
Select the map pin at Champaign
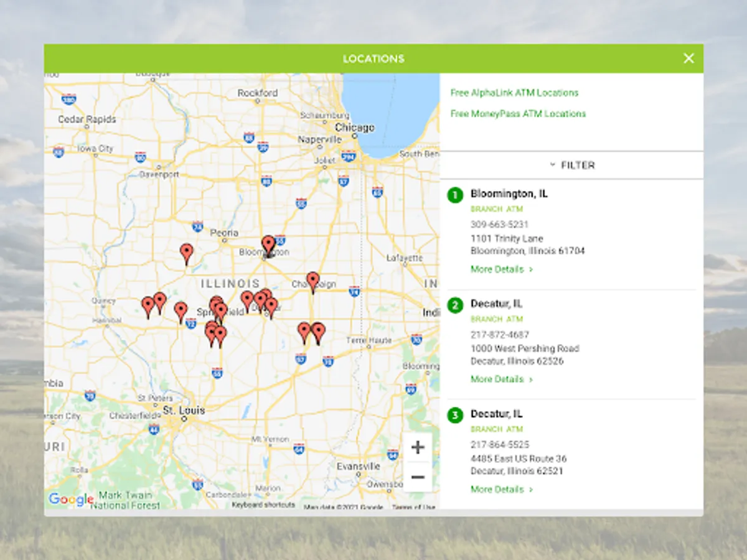[x=313, y=281]
